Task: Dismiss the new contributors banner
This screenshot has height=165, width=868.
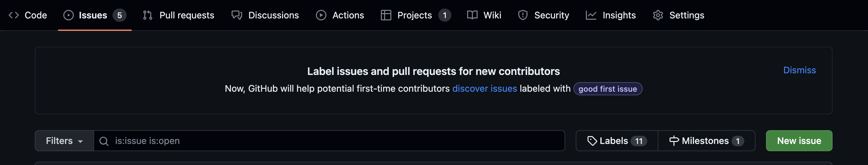Action: pos(799,70)
